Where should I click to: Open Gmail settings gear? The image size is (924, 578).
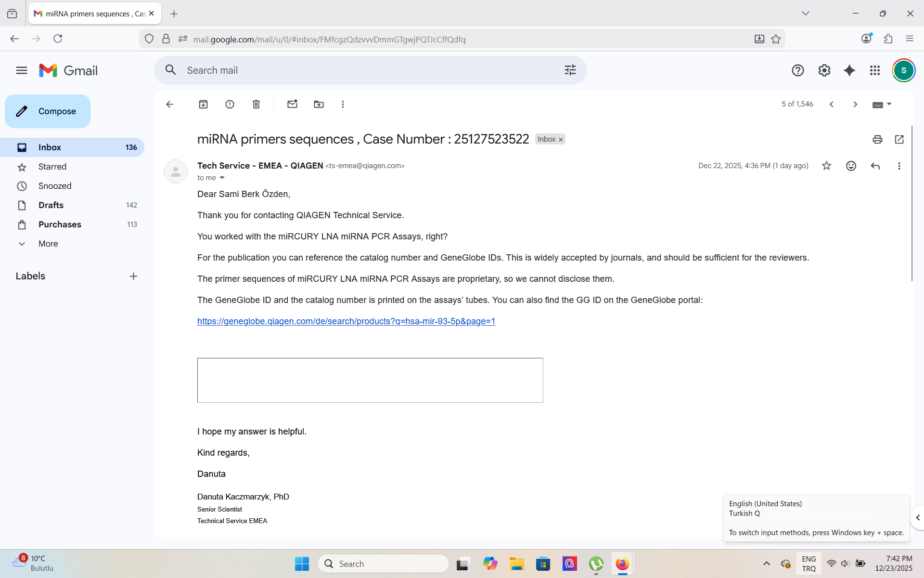824,70
